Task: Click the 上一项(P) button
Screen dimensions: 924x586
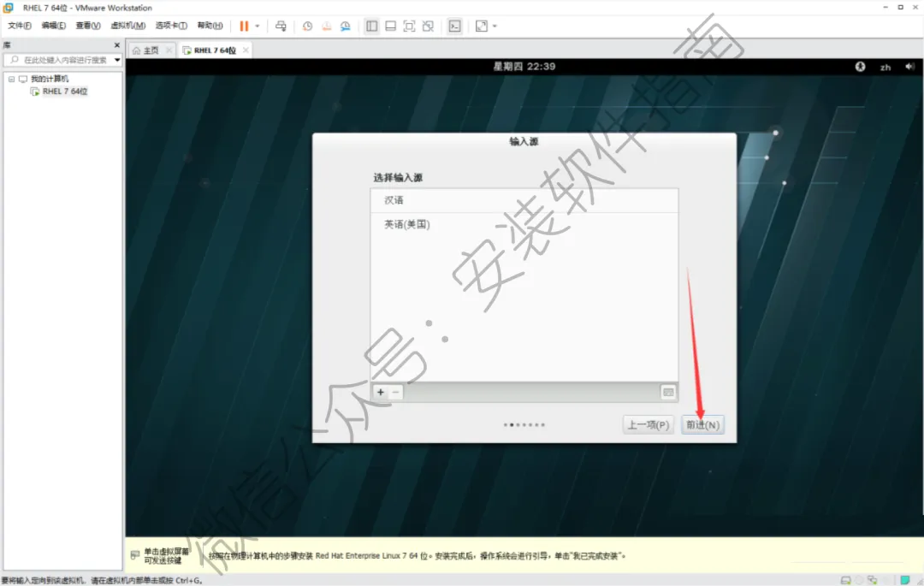Action: click(648, 424)
